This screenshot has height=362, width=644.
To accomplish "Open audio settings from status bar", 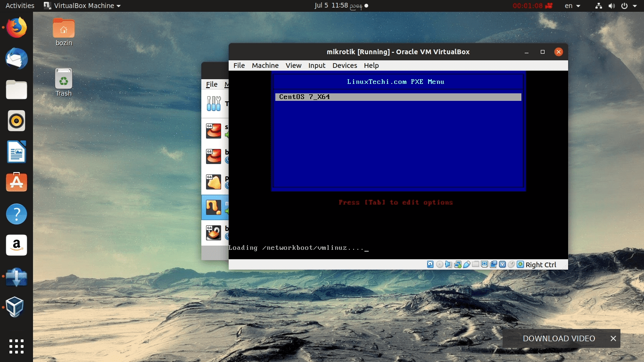I will 448,264.
